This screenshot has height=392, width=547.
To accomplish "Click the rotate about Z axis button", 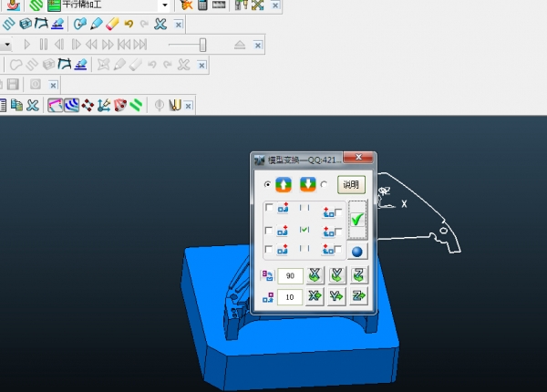I will coord(359,275).
